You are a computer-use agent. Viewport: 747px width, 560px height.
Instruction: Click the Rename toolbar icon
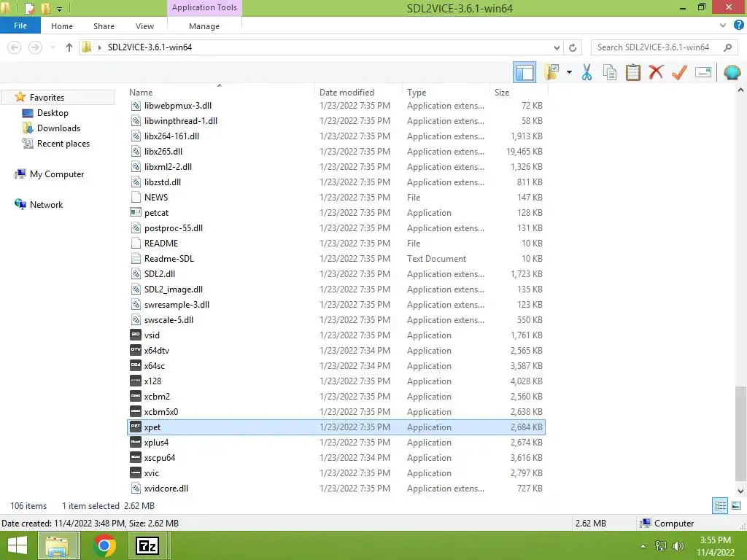703,72
